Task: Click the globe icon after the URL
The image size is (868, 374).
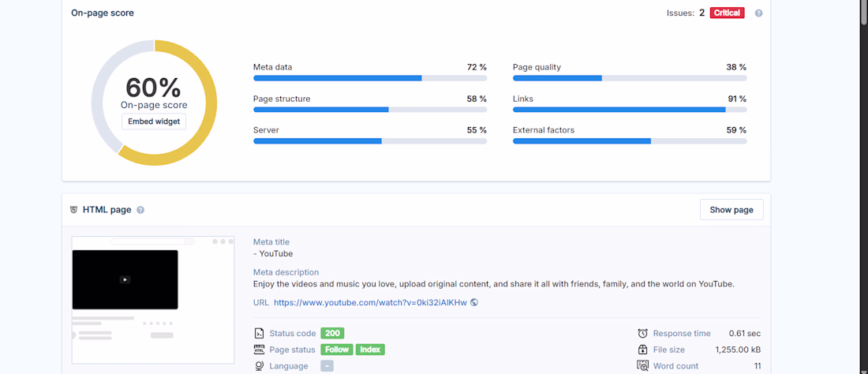Action: pyautogui.click(x=474, y=303)
